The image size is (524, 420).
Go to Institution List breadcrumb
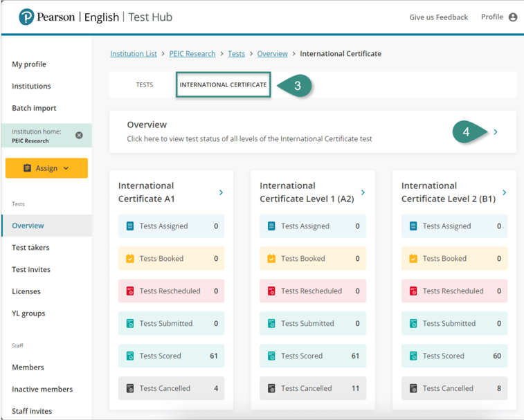point(134,54)
